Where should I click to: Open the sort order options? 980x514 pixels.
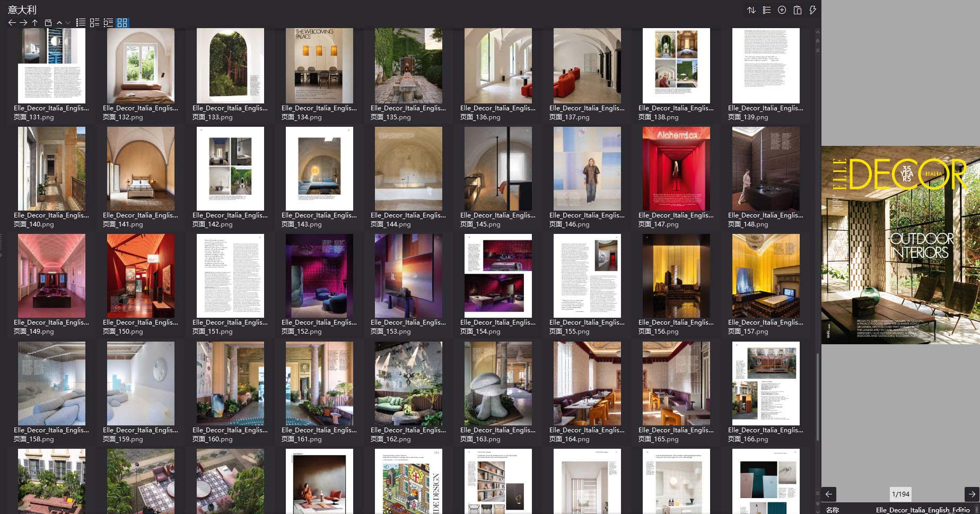751,10
